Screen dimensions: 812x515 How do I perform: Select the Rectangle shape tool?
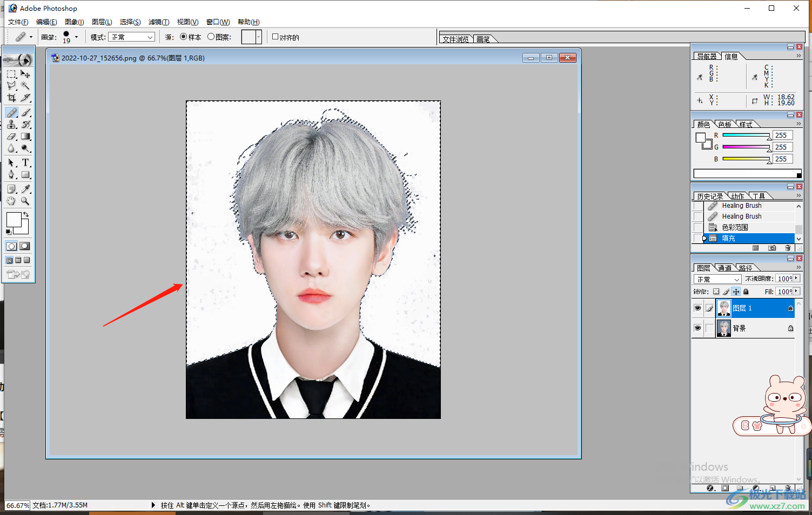25,174
